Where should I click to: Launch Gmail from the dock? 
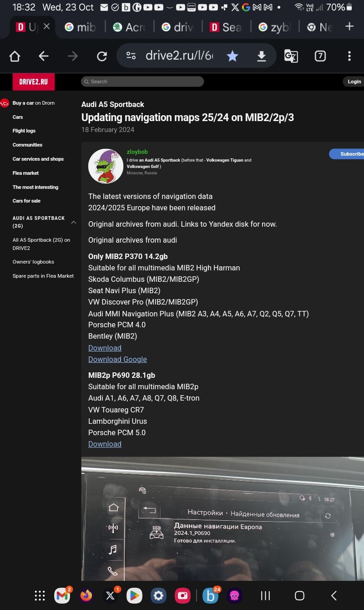click(62, 595)
